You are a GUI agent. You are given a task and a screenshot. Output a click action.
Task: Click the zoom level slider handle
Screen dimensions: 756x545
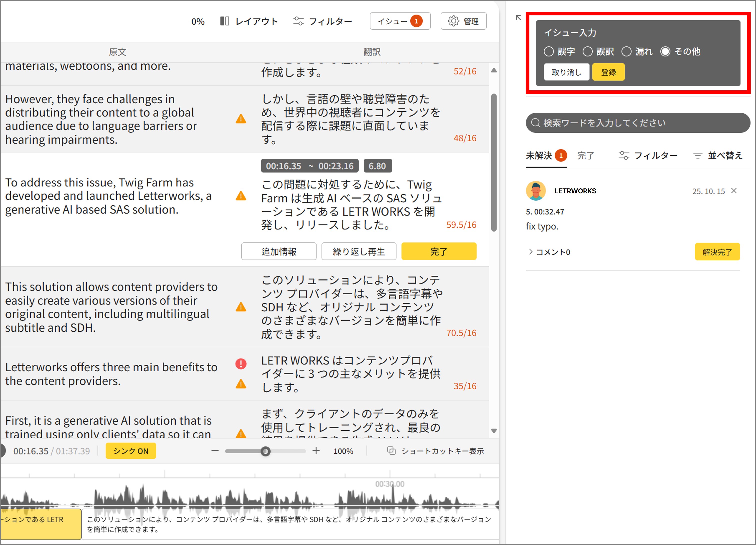coord(265,451)
